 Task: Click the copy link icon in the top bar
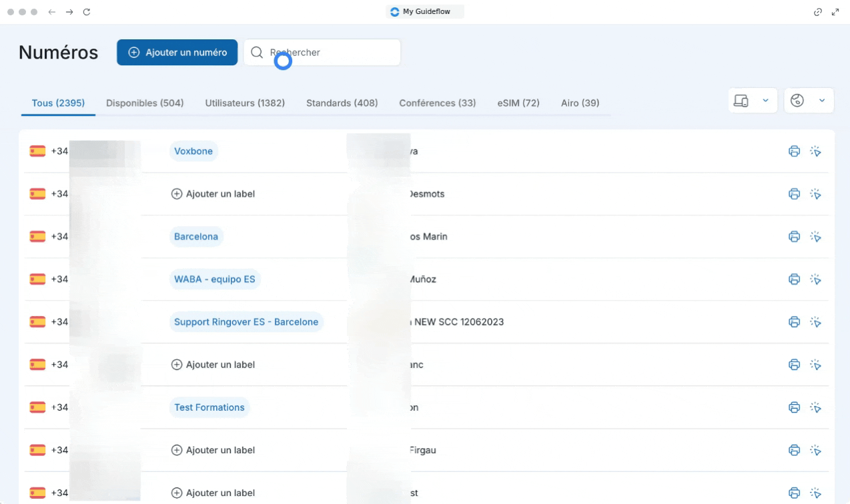click(x=818, y=12)
